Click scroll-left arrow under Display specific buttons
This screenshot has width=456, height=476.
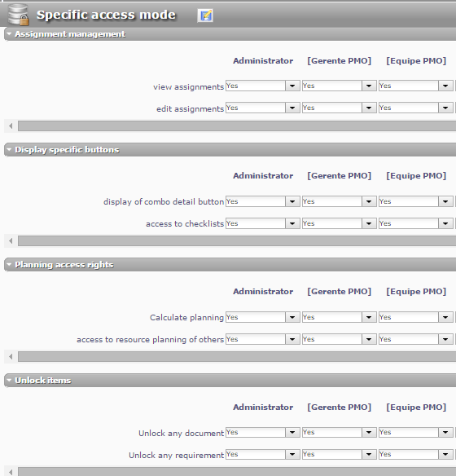(x=11, y=241)
